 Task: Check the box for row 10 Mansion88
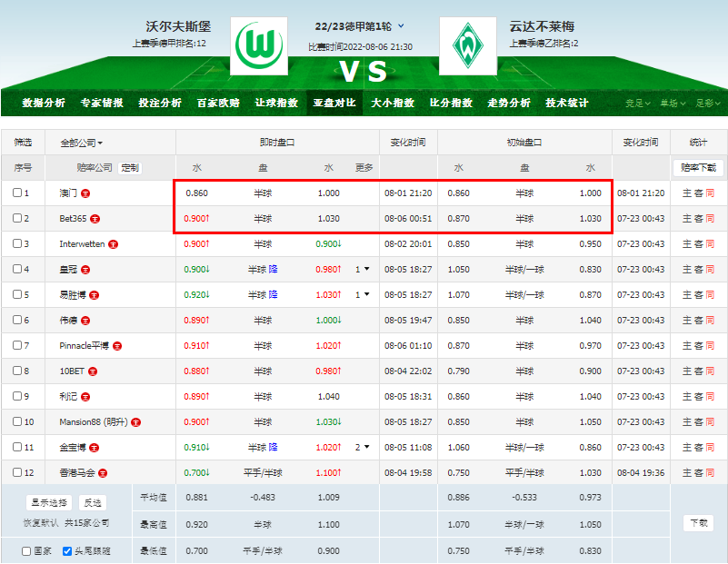pos(17,421)
